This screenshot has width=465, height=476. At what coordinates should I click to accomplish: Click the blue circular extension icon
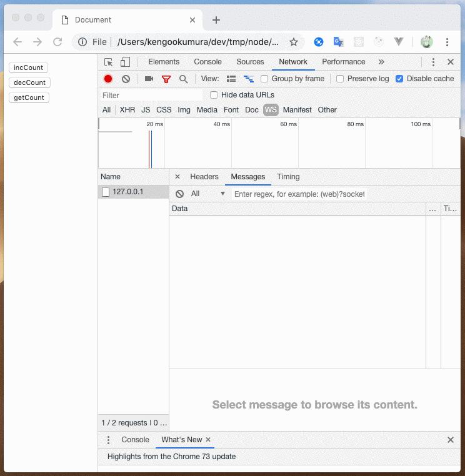319,42
